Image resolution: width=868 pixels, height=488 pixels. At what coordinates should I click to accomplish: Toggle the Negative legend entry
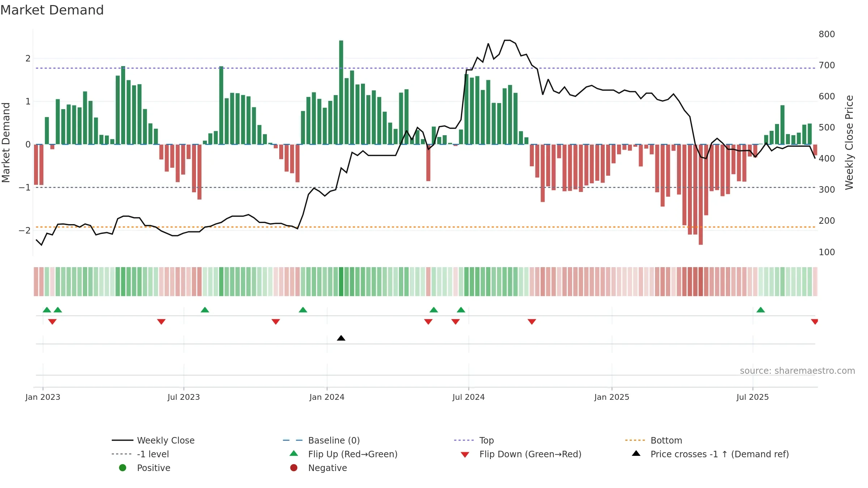pos(318,468)
